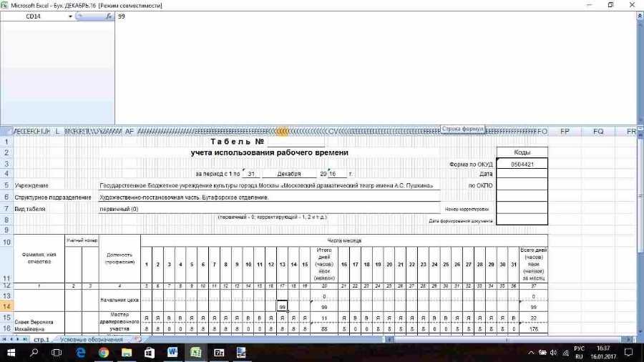Open the Windows Store taskbar icon

[150, 352]
